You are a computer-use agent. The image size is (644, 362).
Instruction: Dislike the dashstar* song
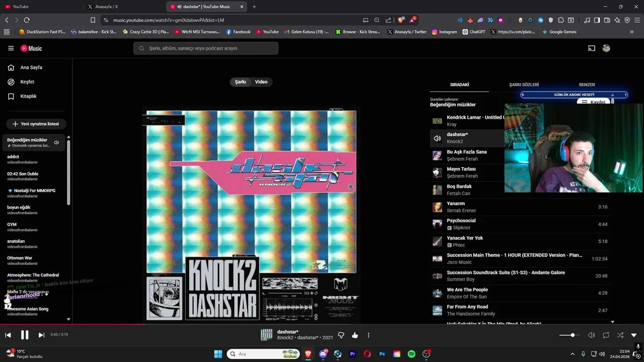(341, 335)
